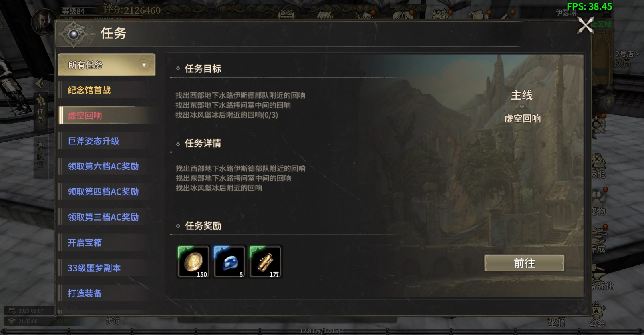Select the 开启宝箱 quest
The width and height of the screenshot is (644, 335).
(x=107, y=243)
